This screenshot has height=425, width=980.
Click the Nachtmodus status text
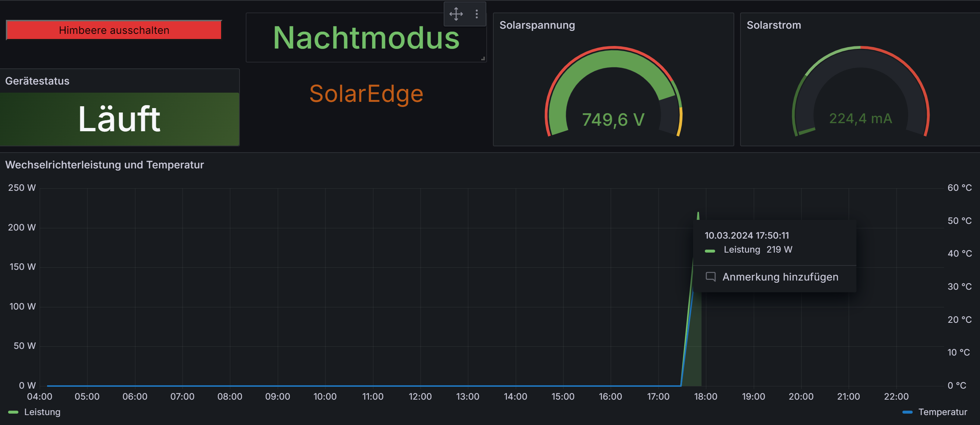[x=366, y=38]
